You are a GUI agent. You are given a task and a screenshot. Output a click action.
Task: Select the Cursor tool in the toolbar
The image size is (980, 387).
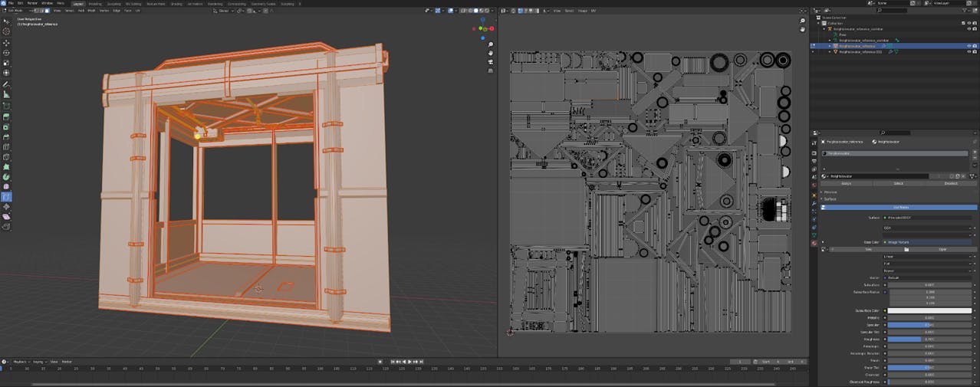(x=6, y=31)
